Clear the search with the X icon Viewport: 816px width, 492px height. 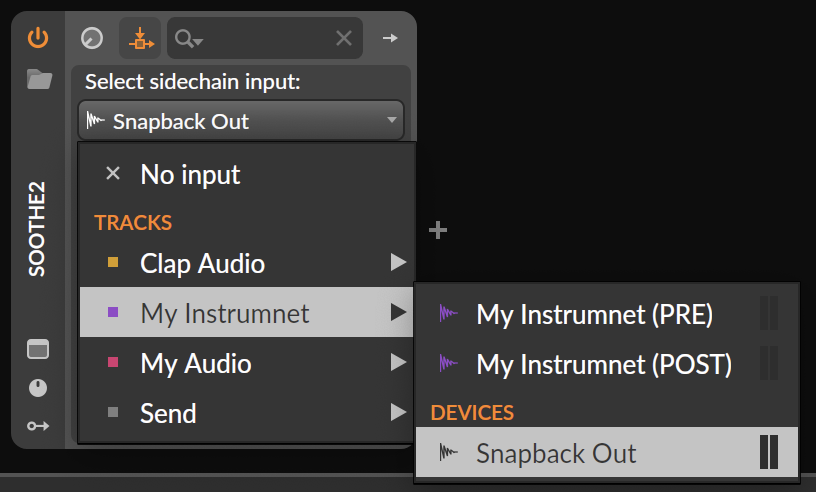tap(343, 39)
